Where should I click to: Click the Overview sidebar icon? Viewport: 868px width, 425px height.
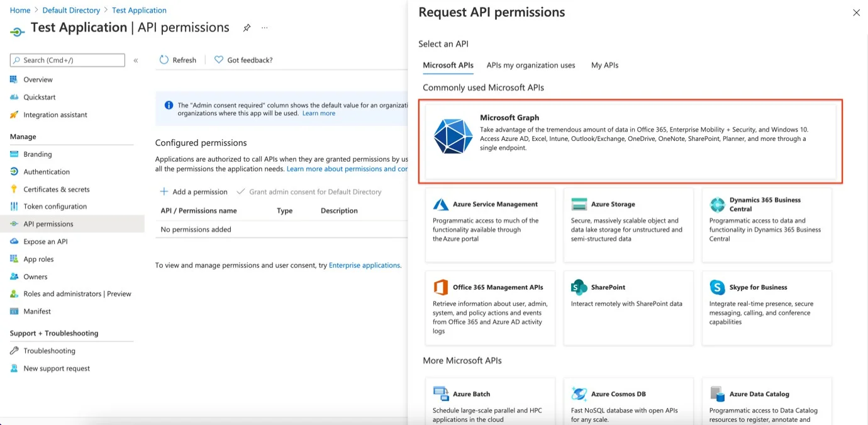[14, 79]
